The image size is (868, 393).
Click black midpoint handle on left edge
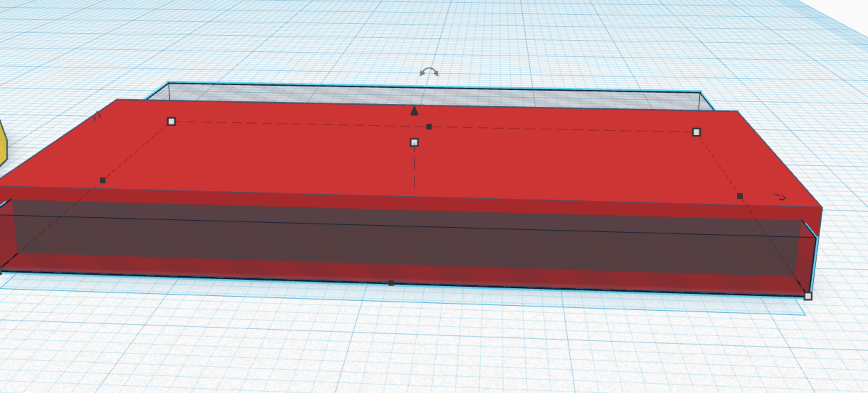103,180
